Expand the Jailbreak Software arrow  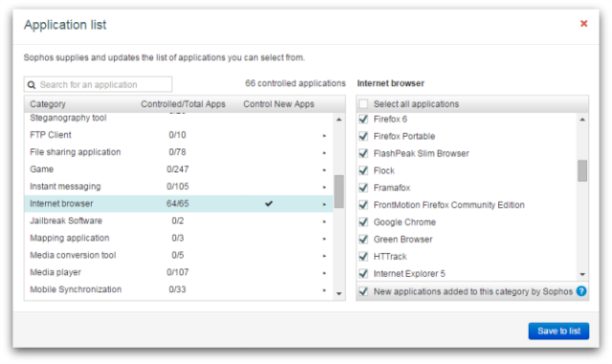click(x=324, y=222)
